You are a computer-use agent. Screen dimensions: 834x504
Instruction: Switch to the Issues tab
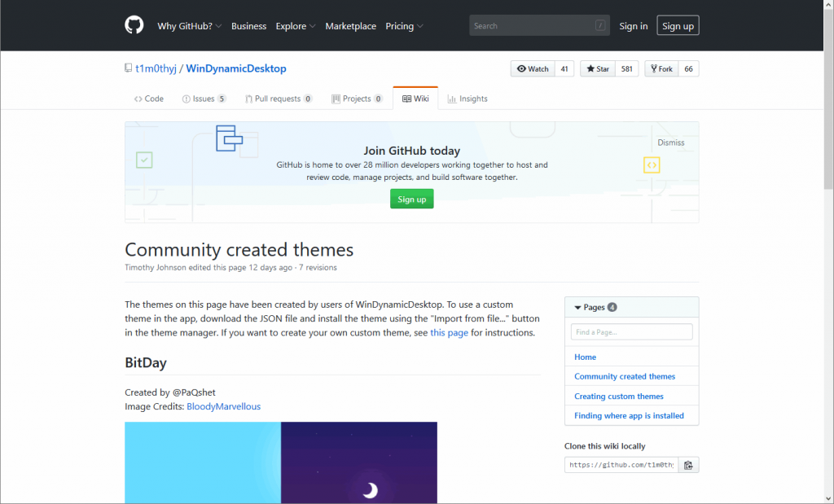[x=204, y=99]
